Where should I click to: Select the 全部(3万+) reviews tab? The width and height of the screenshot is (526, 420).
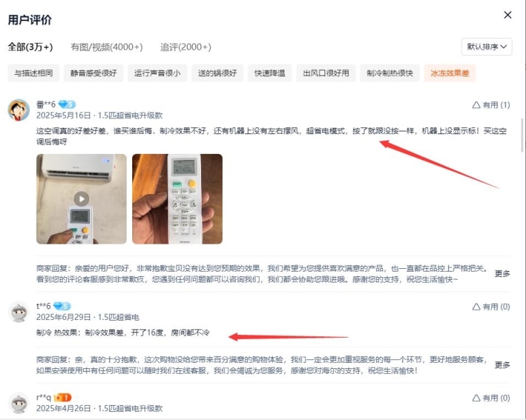click(x=30, y=47)
